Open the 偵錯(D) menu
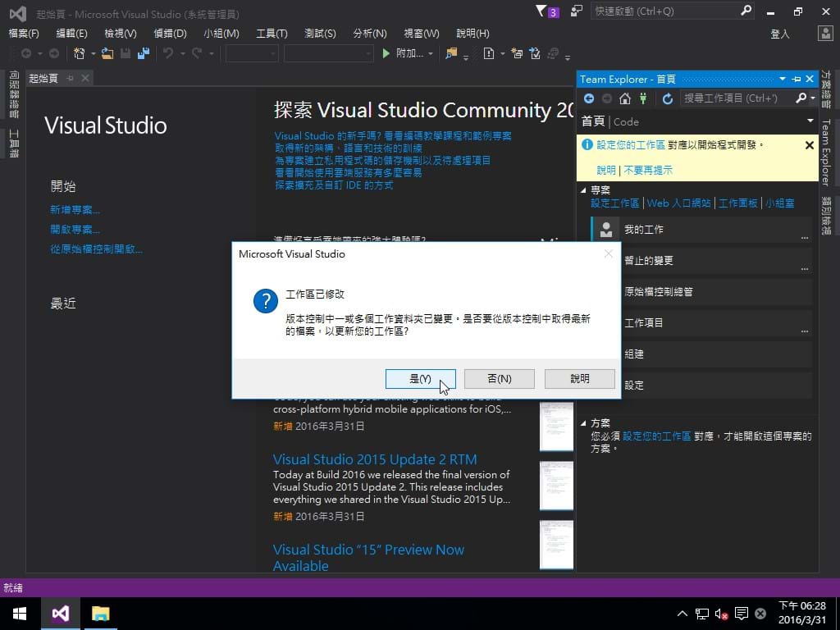840x630 pixels. [170, 33]
